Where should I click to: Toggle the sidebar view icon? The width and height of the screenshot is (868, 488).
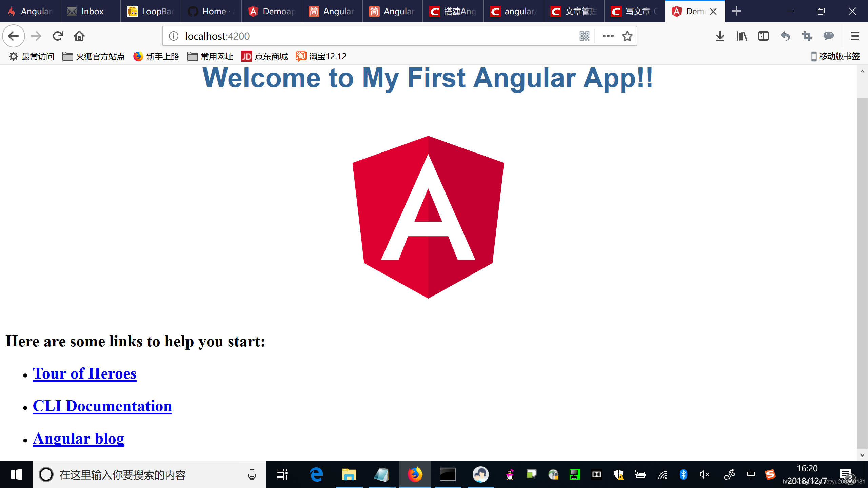tap(763, 36)
